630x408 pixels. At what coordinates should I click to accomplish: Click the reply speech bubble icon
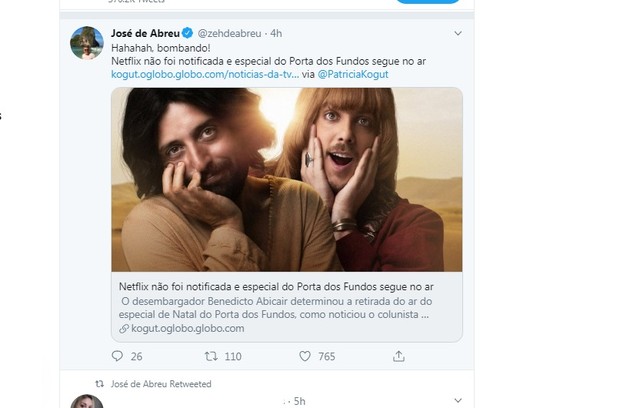pyautogui.click(x=117, y=356)
